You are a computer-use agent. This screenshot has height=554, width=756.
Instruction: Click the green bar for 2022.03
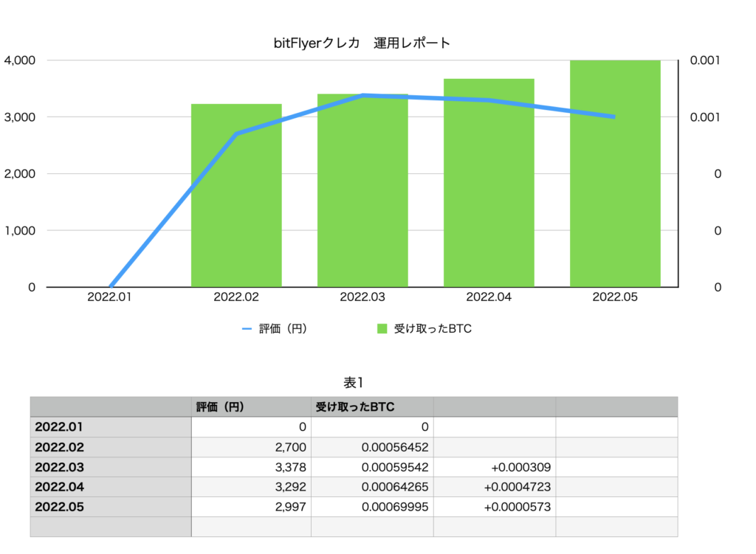[362, 190]
